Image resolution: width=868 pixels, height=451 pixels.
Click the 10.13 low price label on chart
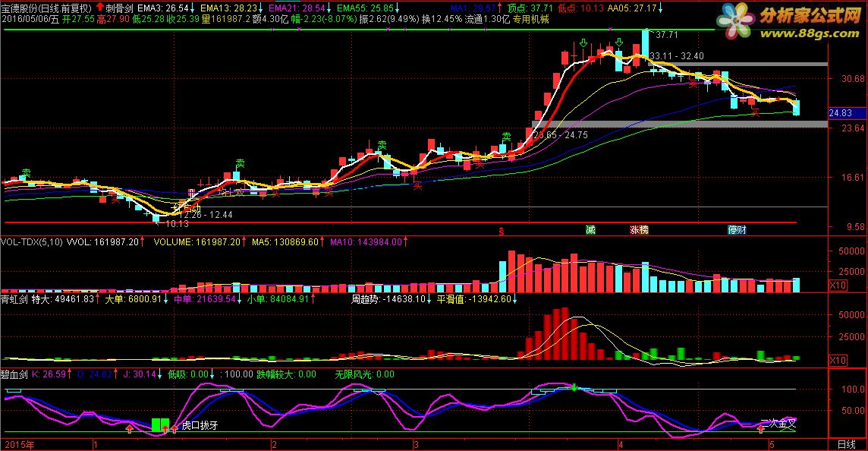coord(177,224)
